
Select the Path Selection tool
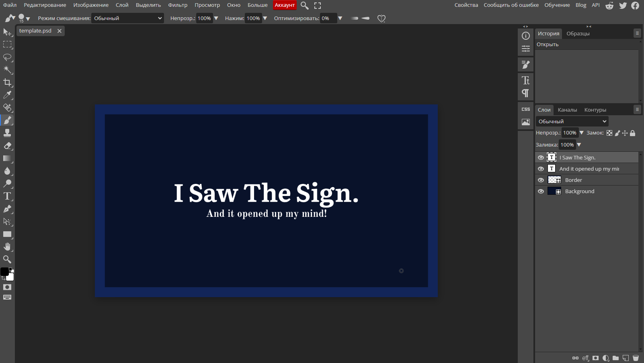click(7, 222)
